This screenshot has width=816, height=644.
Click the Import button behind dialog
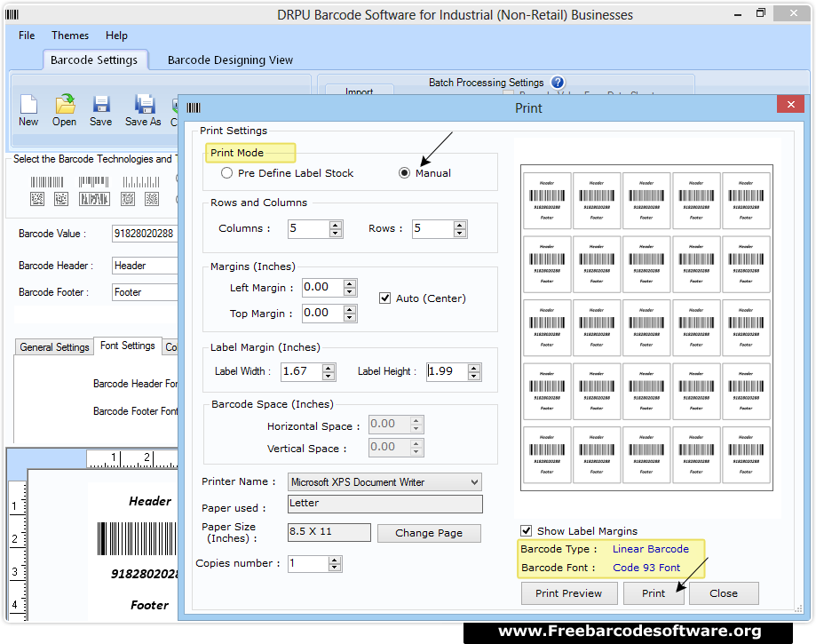coord(359,91)
